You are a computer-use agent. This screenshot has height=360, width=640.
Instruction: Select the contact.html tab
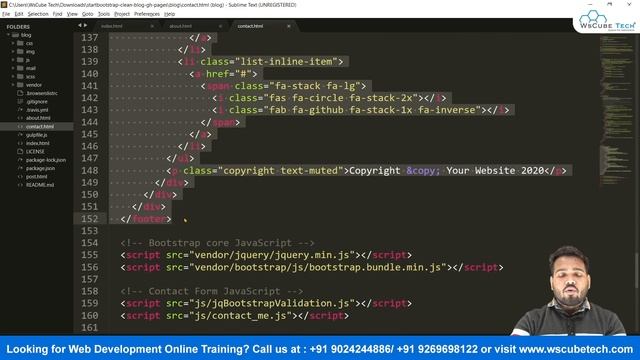coord(250,26)
